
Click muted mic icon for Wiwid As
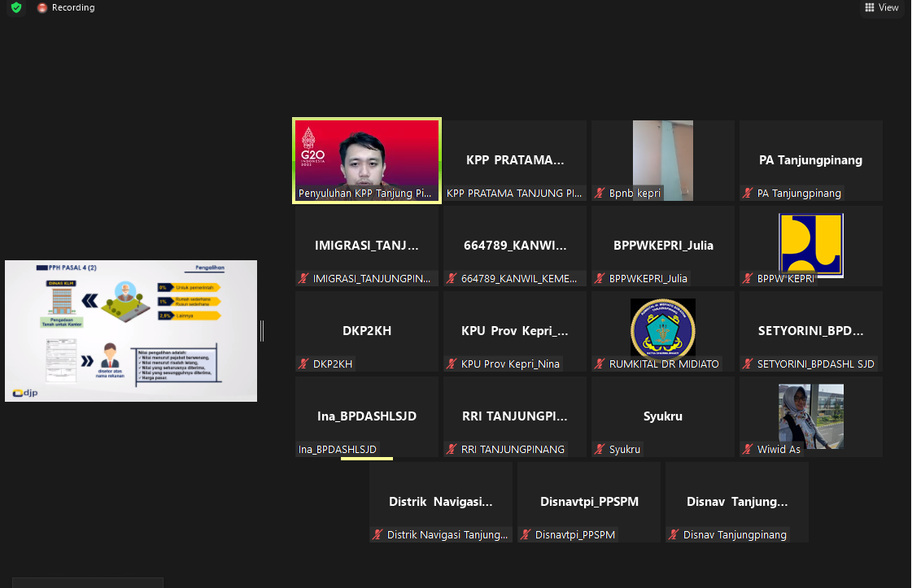pos(748,450)
